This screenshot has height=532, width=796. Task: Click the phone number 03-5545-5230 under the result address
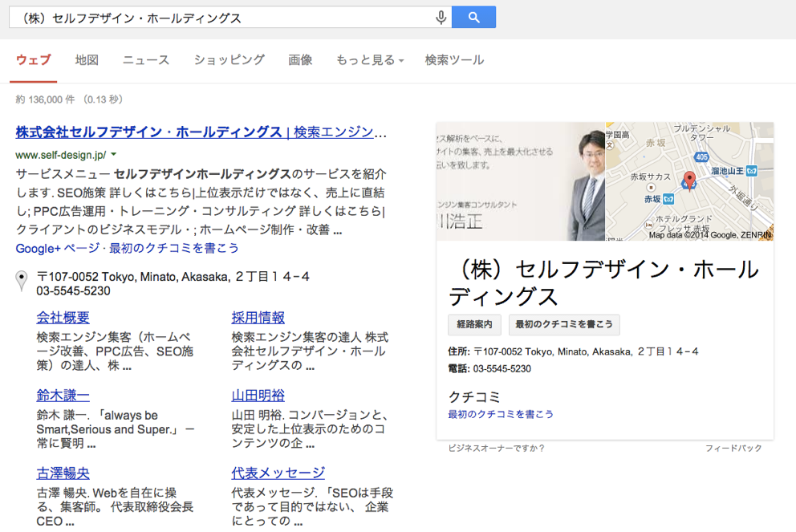(x=73, y=290)
